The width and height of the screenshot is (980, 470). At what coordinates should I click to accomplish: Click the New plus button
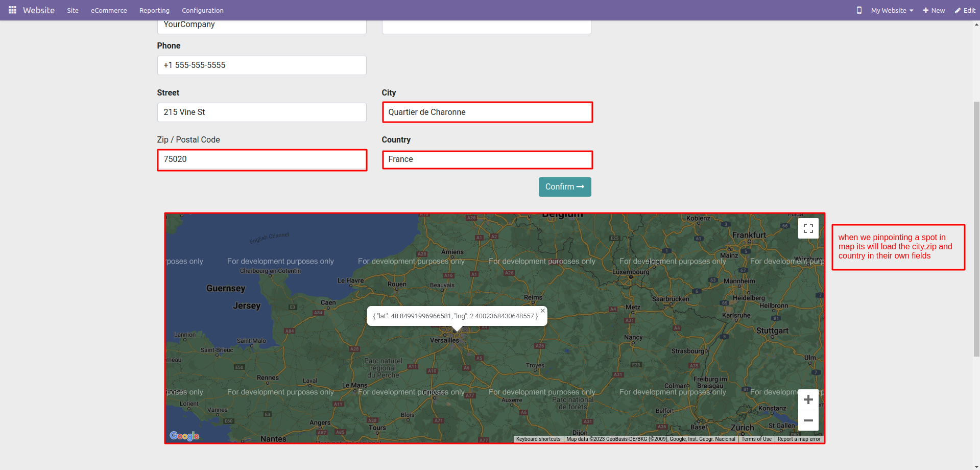click(x=934, y=10)
